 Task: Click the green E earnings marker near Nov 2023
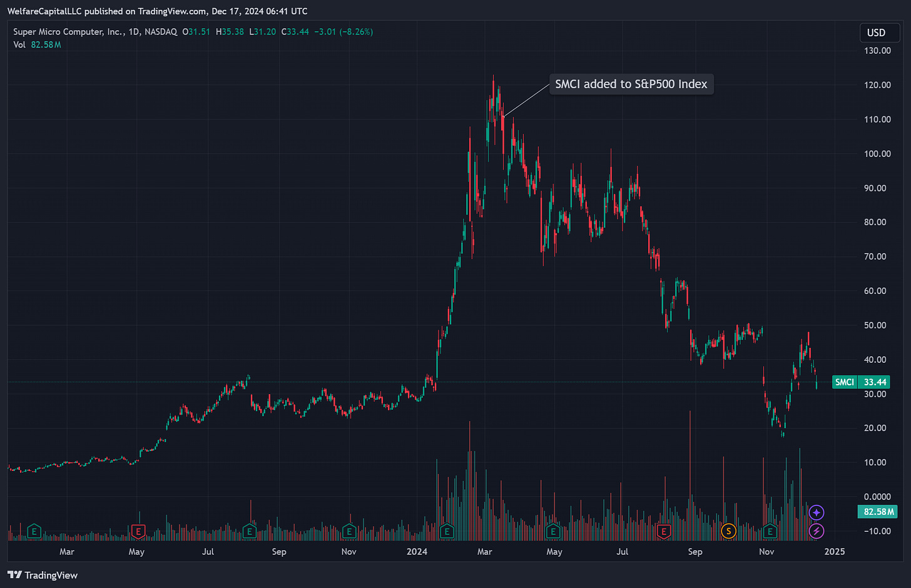pyautogui.click(x=349, y=532)
